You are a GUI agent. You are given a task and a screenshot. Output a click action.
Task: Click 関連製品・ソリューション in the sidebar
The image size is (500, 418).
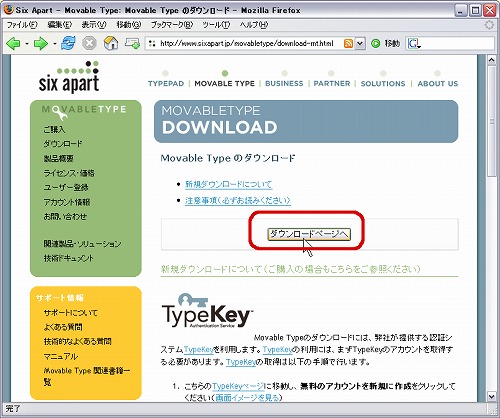coord(82,244)
